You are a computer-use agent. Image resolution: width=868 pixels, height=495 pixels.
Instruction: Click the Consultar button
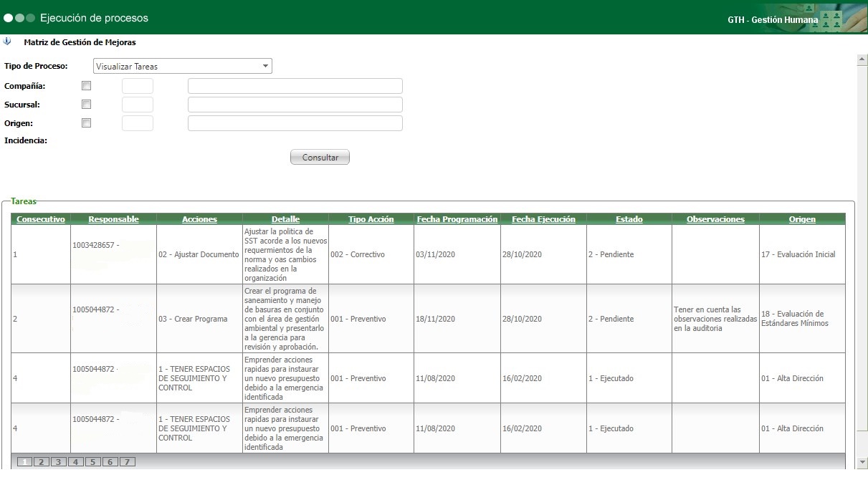click(x=320, y=157)
